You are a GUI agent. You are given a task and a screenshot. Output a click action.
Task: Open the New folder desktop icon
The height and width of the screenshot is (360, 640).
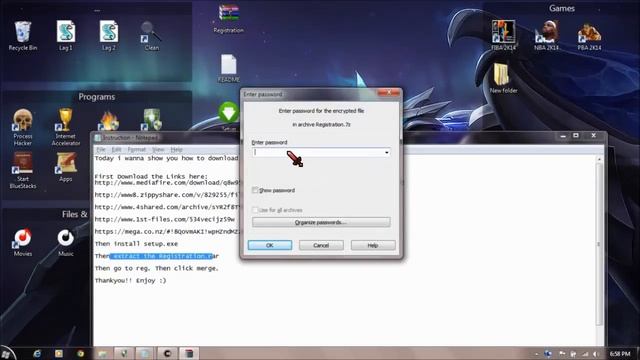click(x=504, y=78)
